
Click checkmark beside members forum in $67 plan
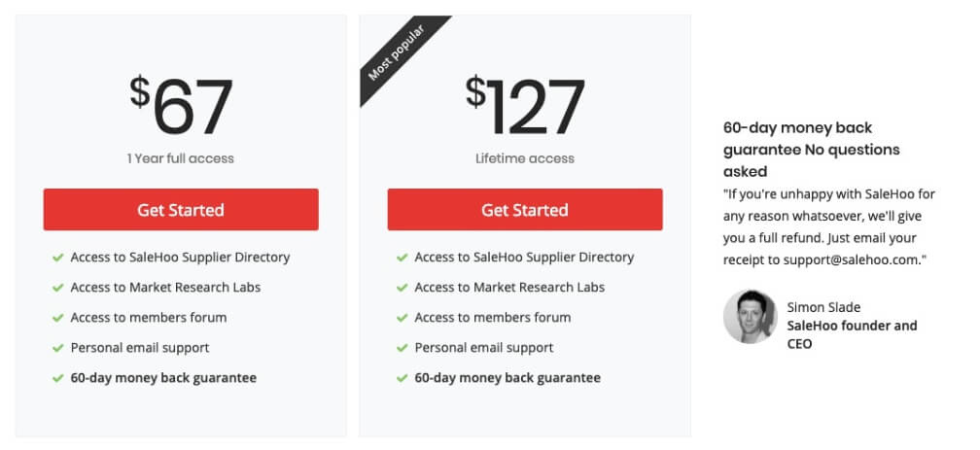[58, 318]
